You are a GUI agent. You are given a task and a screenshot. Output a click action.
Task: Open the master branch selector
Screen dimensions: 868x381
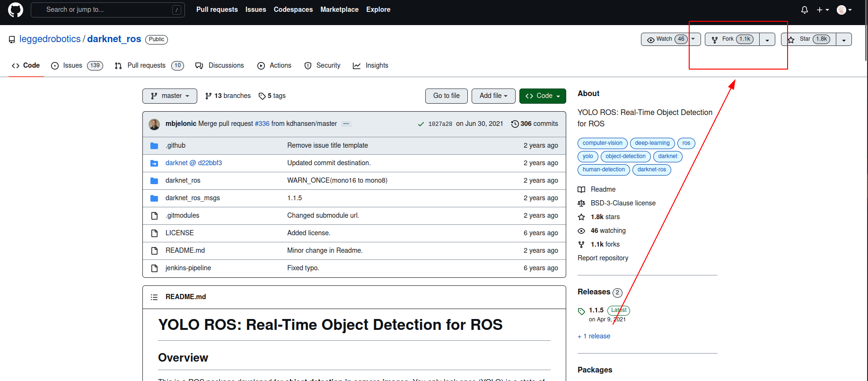(170, 96)
